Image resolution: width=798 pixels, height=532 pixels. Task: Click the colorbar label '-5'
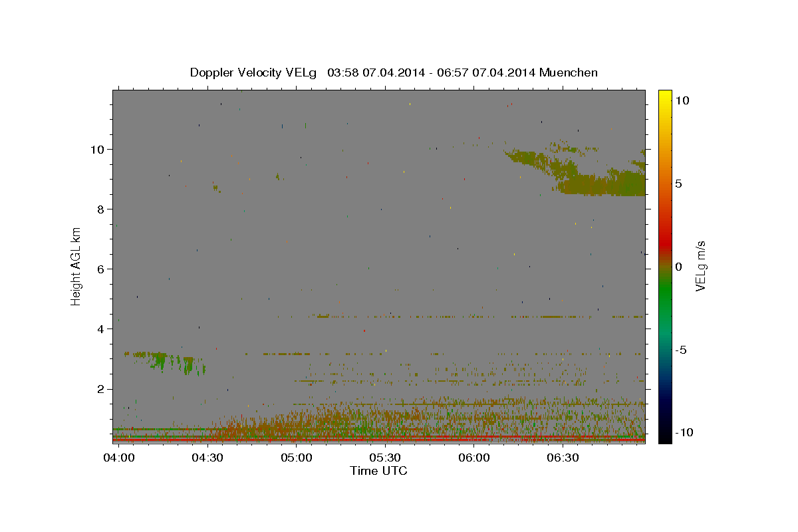(x=681, y=350)
